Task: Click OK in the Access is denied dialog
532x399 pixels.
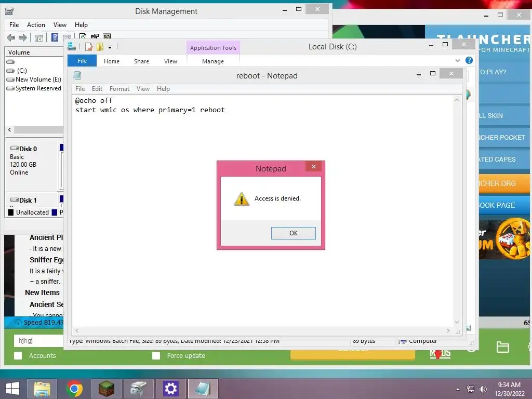Action: pos(293,233)
